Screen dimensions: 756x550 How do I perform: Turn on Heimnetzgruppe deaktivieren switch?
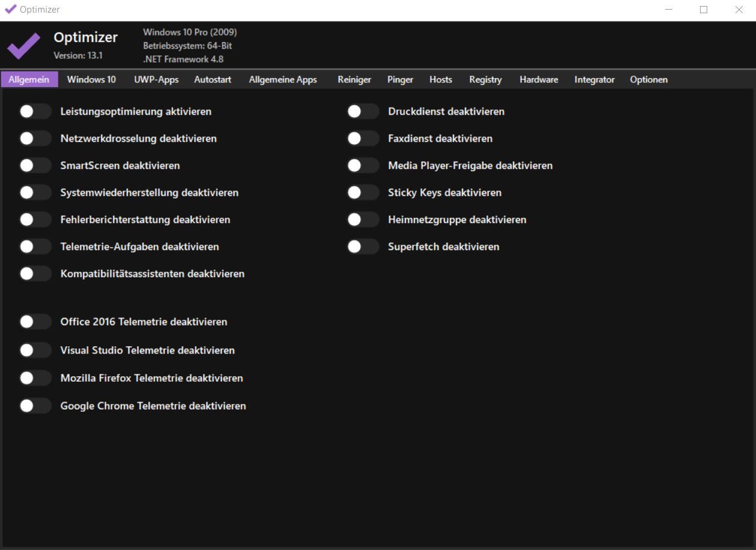[363, 219]
